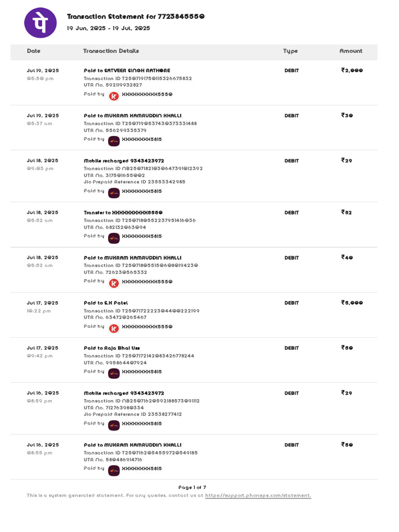
Task: Click the Page 1 of 7 indicator
Action: 192,487
